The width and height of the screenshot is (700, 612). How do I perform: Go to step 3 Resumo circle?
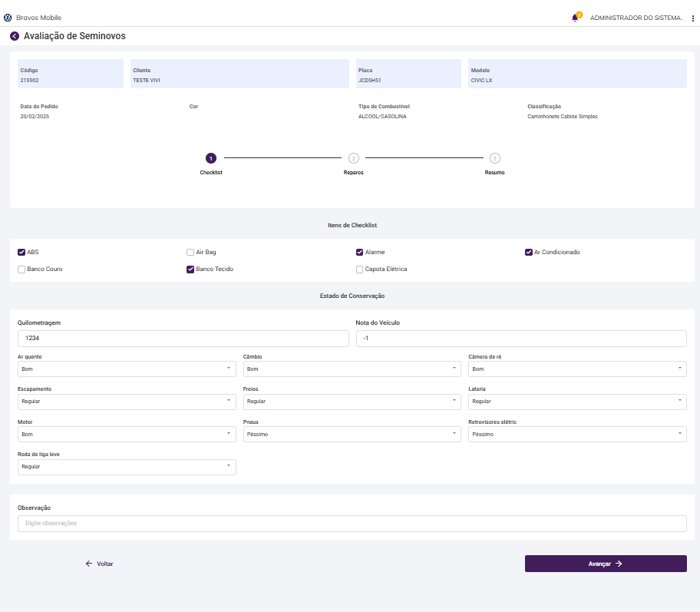coord(495,158)
